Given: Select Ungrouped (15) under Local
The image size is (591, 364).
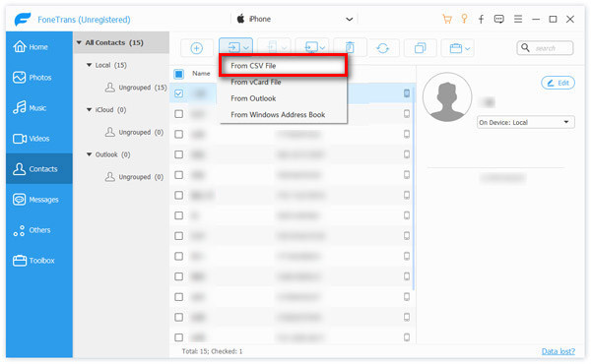Looking at the screenshot, I should click(136, 88).
